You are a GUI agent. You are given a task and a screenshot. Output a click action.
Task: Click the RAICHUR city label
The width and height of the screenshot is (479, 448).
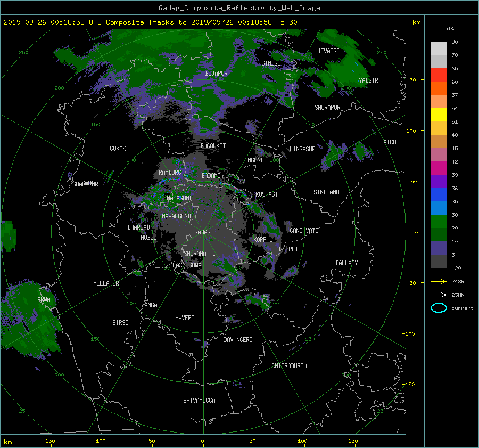click(391, 142)
